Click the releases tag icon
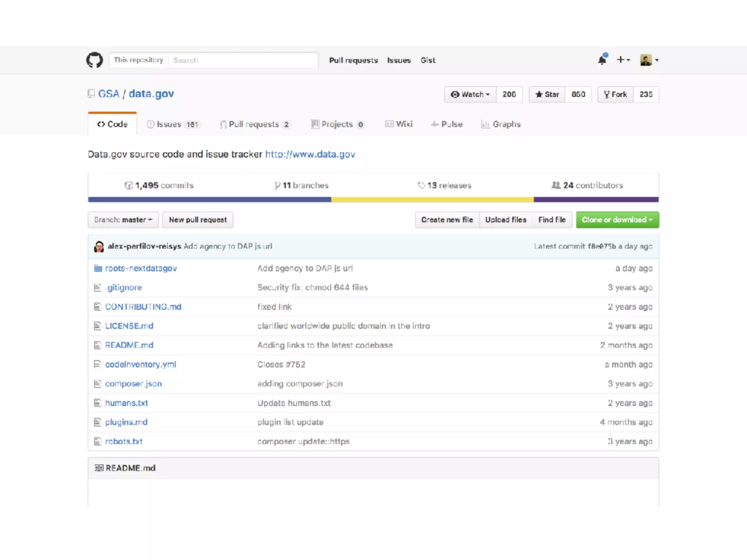 tap(421, 186)
